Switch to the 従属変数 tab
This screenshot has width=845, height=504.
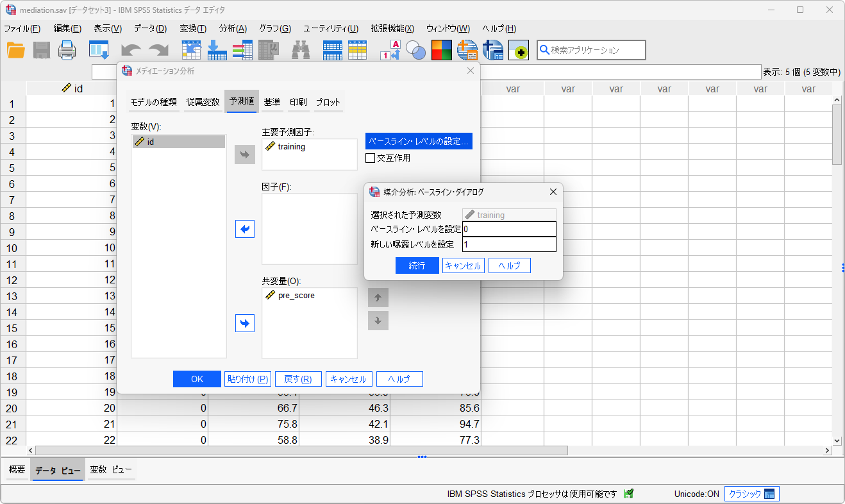203,102
